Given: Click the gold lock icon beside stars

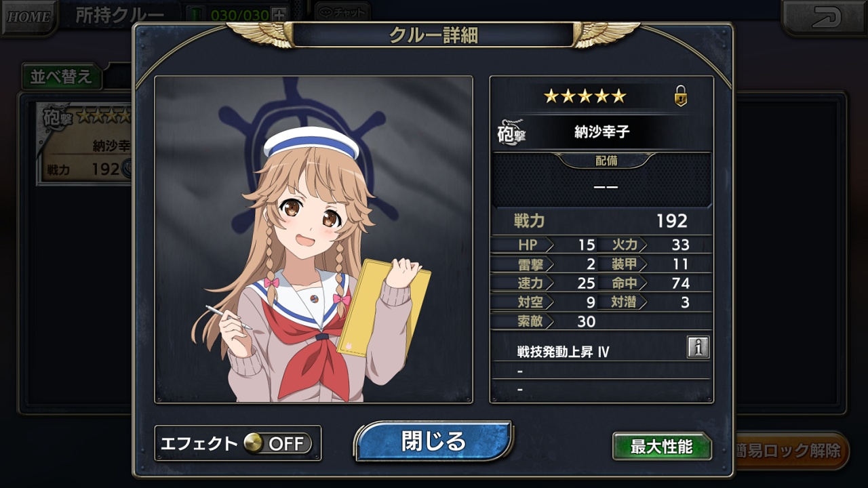Looking at the screenshot, I should 681,96.
